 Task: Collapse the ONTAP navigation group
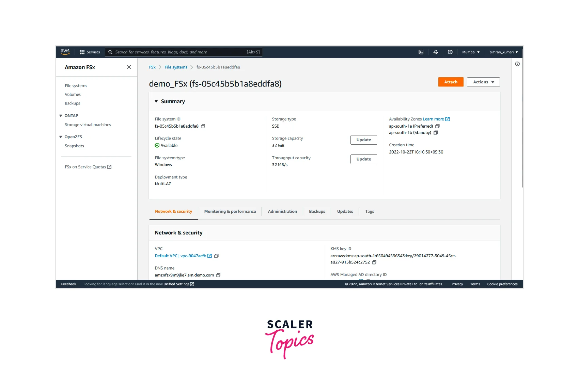pos(61,116)
